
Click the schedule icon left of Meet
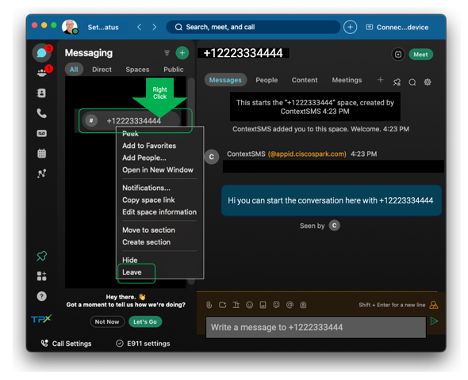(398, 54)
